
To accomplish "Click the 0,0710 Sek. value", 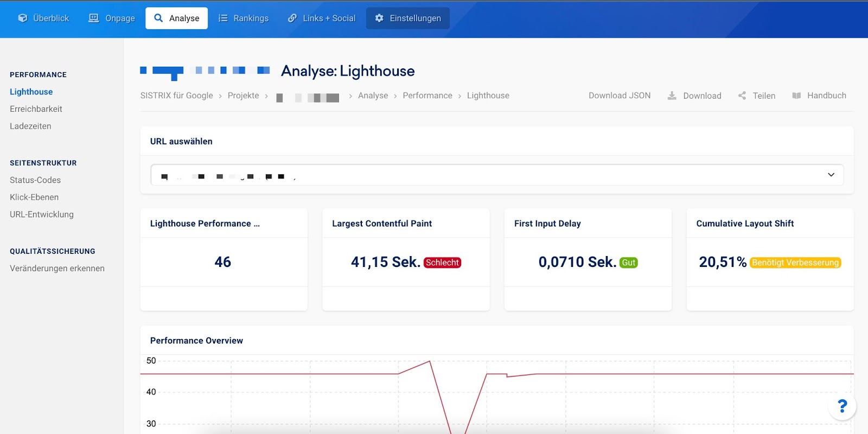I will pos(577,262).
